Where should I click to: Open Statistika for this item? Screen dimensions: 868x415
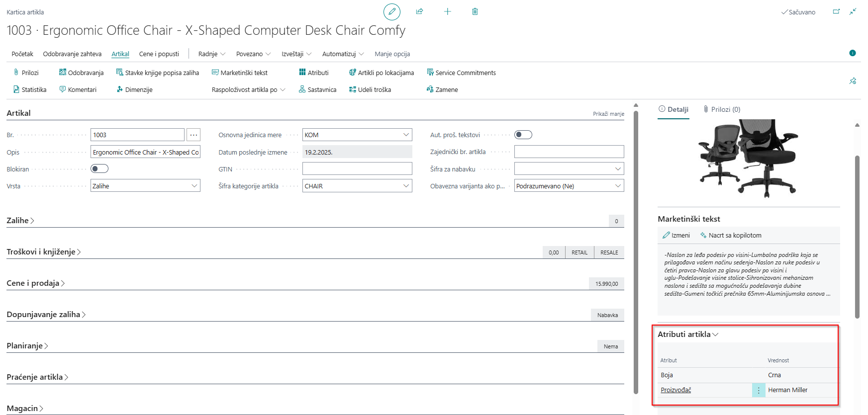30,89
